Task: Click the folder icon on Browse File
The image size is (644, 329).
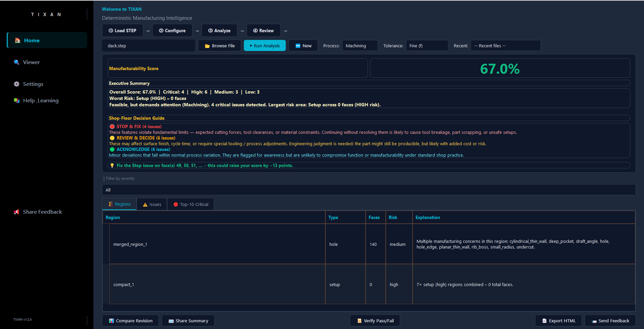Action: [x=207, y=46]
